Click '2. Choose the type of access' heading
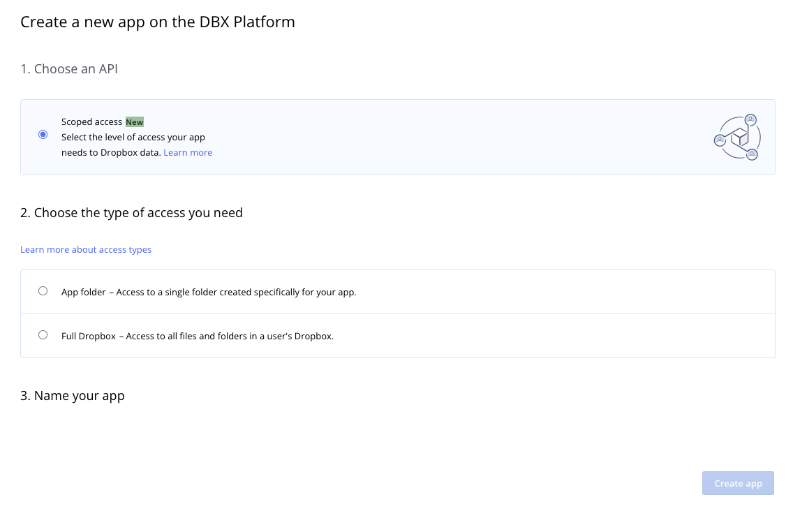Image resolution: width=793 pixels, height=532 pixels. coord(131,213)
